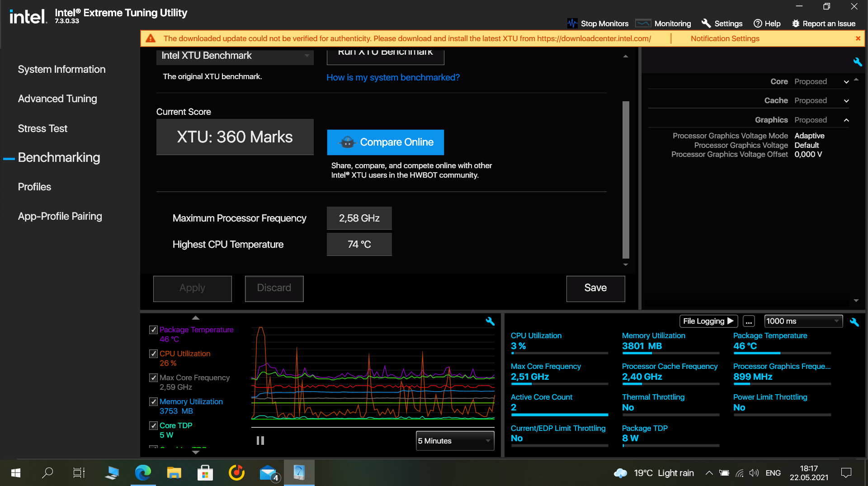Open 'How is my system benchmarked?' link

[393, 77]
